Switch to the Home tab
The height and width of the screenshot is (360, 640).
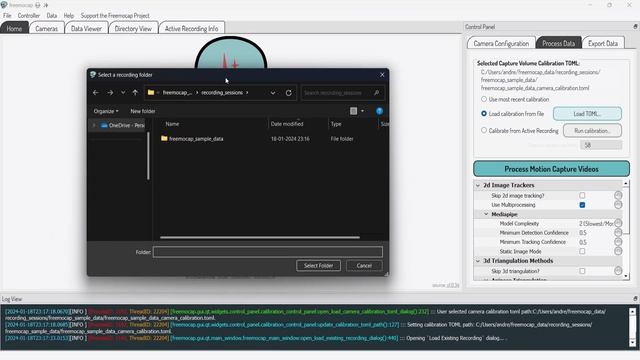(x=14, y=28)
